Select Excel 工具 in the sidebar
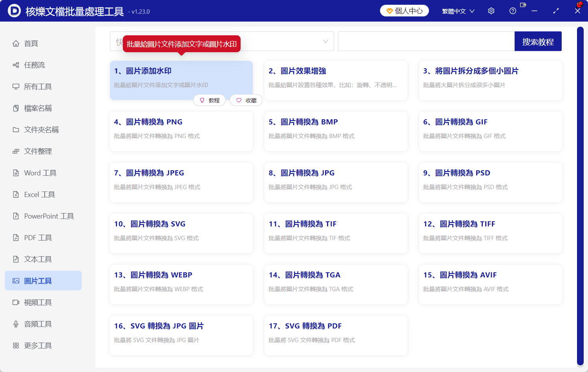588x372 pixels. (x=43, y=195)
